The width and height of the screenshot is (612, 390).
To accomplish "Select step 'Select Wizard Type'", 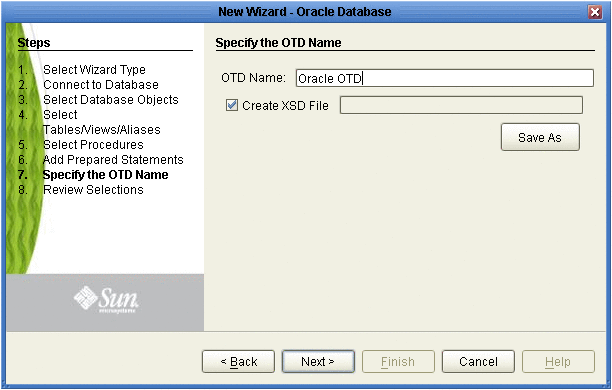I will 94,69.
